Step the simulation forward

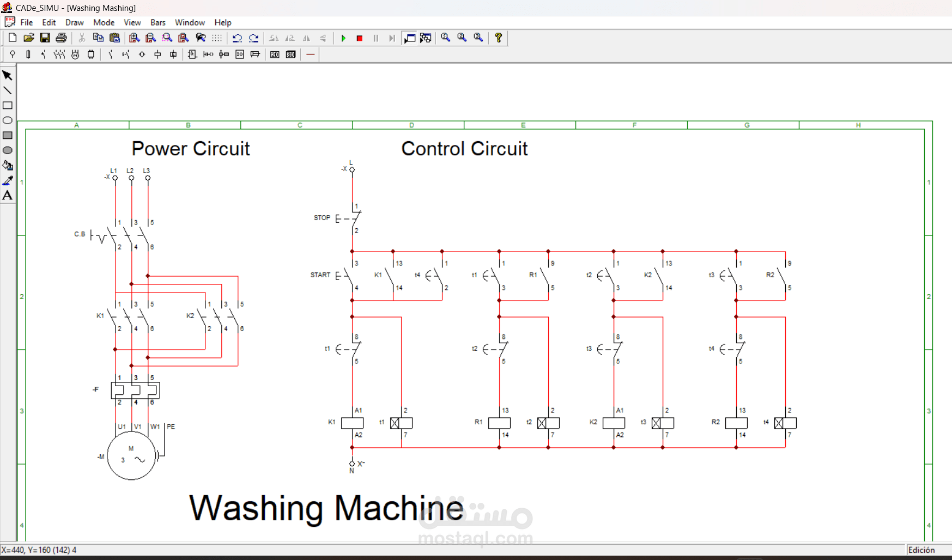tap(392, 38)
